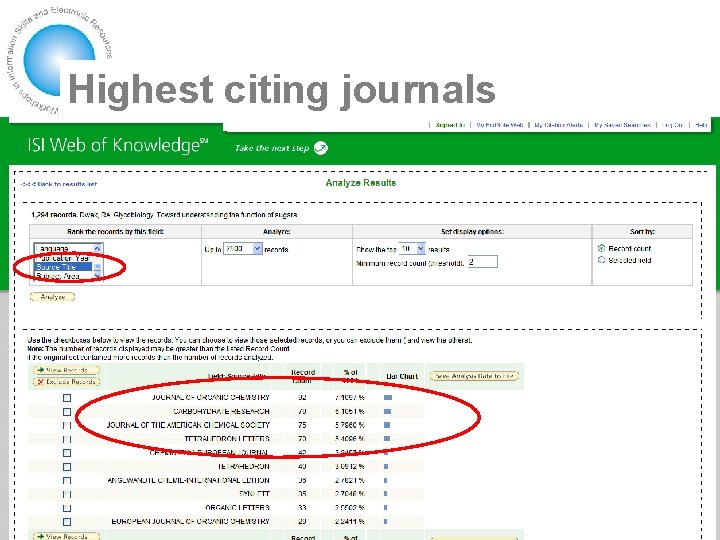Click the JOURNAL OF ORGANIC CHEMISTRY row text
This screenshot has width=720, height=540.
click(211, 397)
